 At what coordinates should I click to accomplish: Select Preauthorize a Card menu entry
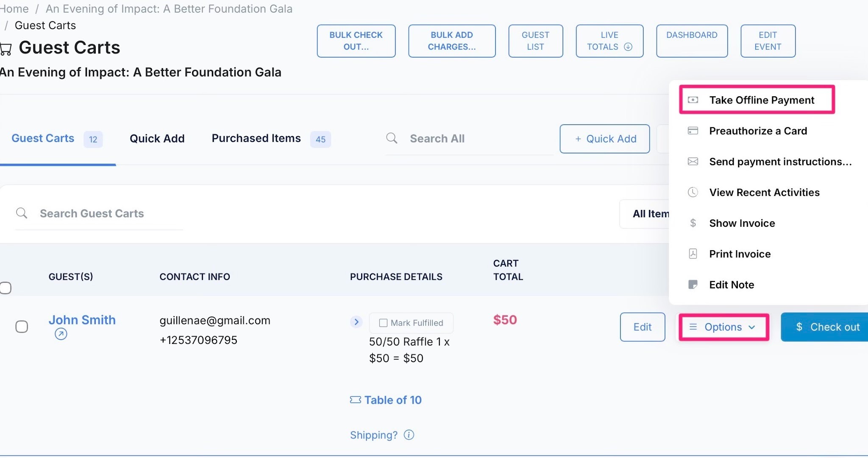(758, 131)
